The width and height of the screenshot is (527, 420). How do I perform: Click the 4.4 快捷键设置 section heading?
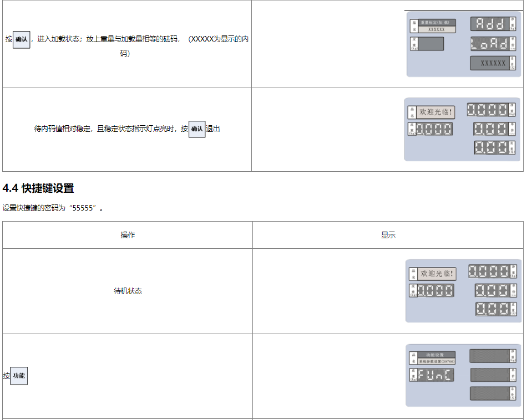[38, 188]
